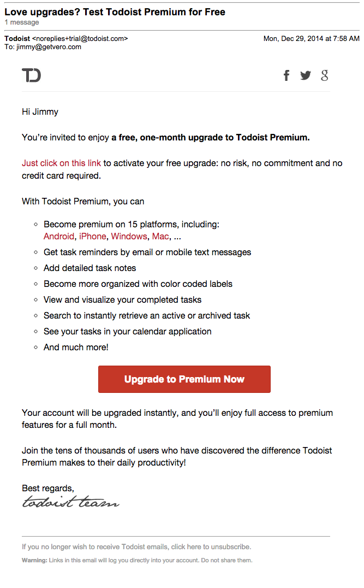Click the Todoist logo in email header
Screen dimensions: 364x588
point(31,75)
